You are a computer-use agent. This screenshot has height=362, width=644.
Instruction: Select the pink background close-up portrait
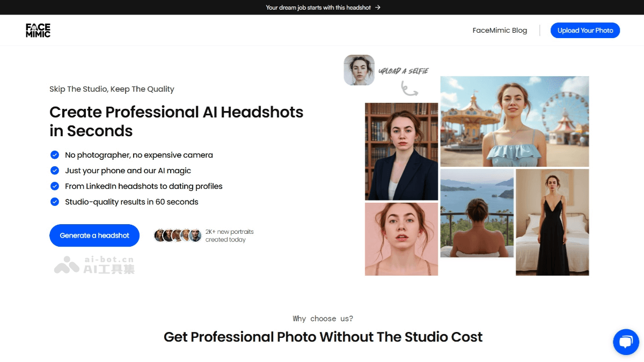(401, 239)
